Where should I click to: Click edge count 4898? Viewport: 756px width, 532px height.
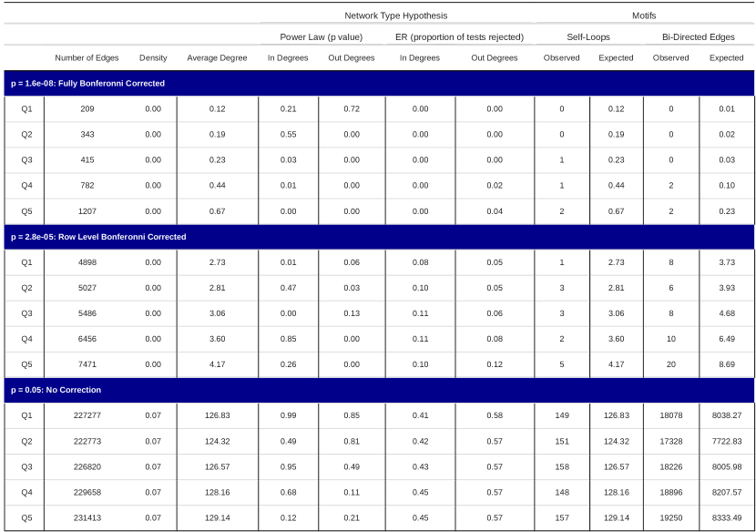(x=87, y=262)
